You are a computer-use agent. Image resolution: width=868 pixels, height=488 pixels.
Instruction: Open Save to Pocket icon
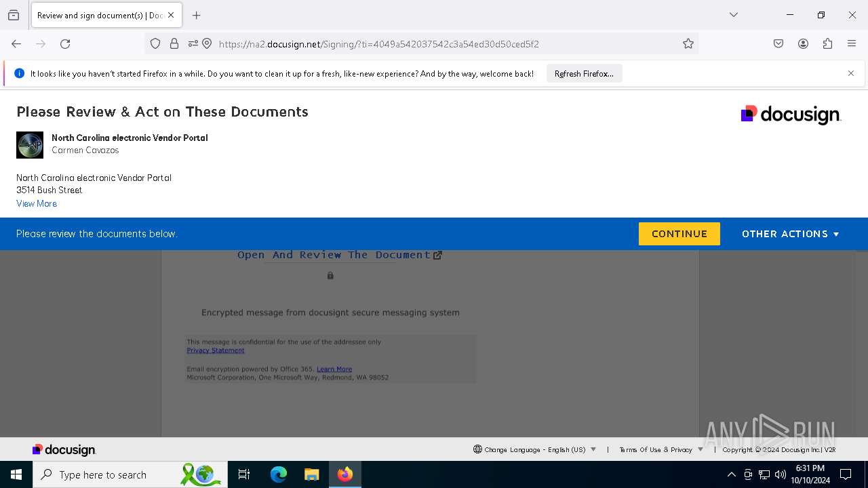click(778, 44)
